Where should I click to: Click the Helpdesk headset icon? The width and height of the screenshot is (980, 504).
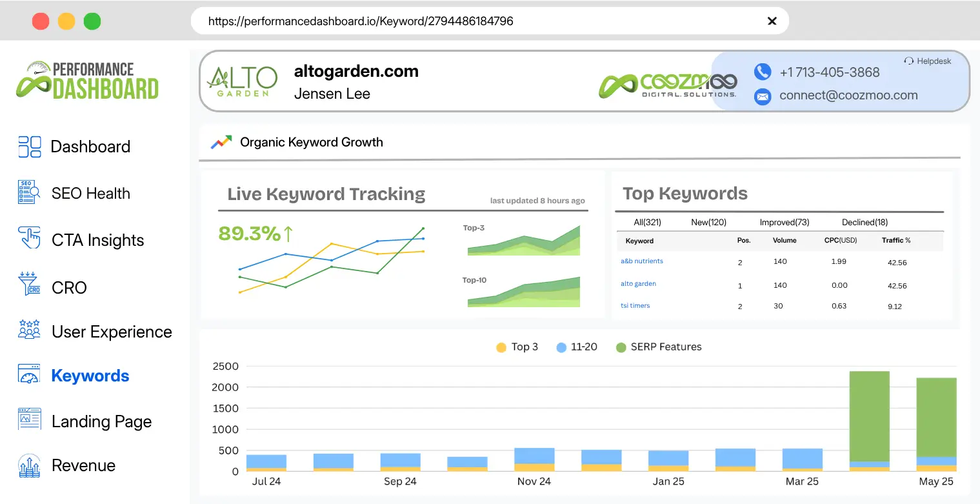click(908, 61)
